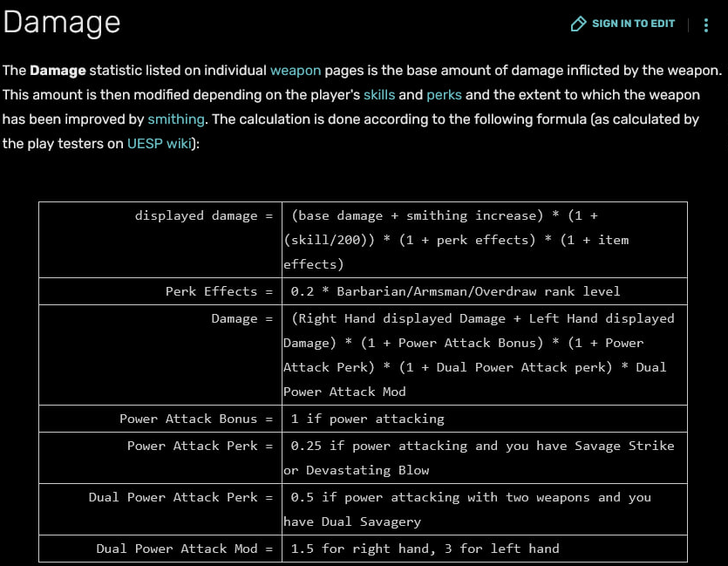
Task: Click the '1 if power attacking' cell
Action: (x=367, y=419)
